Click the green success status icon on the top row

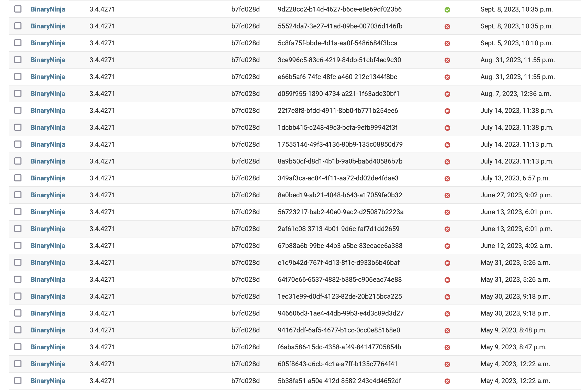point(447,9)
